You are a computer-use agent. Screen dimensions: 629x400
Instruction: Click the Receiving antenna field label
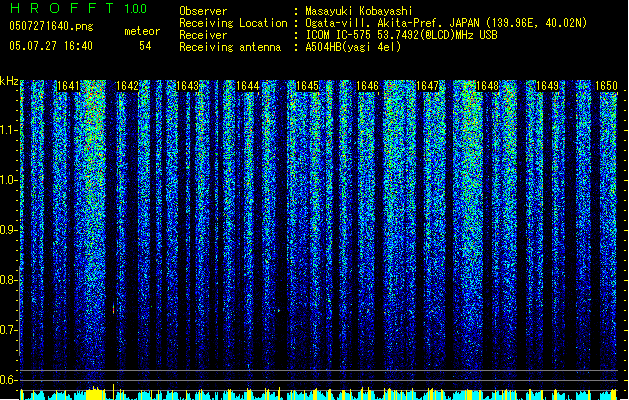click(230, 47)
